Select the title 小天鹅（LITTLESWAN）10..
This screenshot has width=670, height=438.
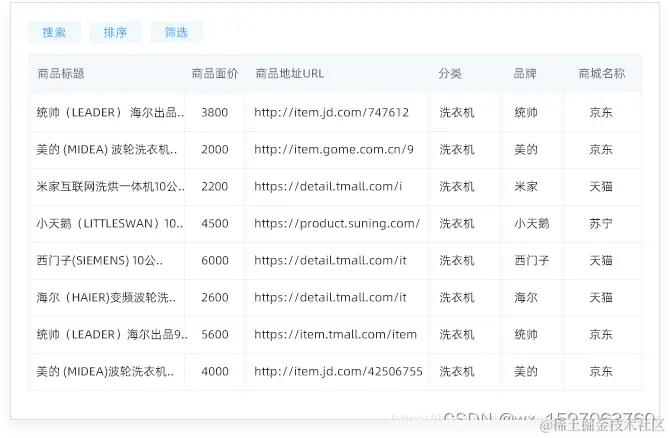pyautogui.click(x=110, y=223)
